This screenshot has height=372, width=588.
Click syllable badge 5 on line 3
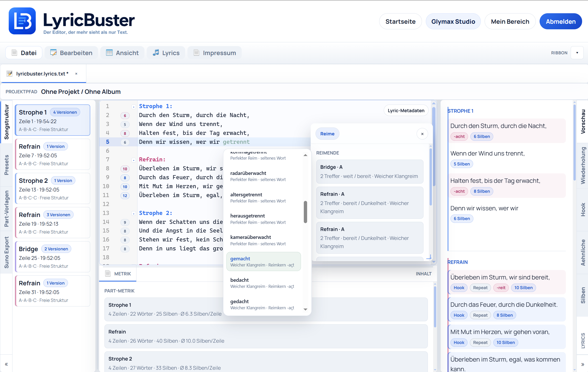(125, 124)
